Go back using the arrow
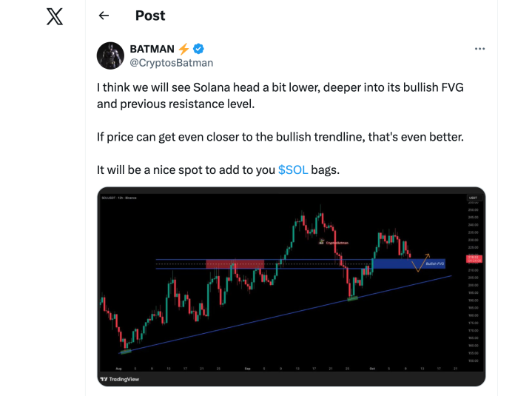Viewport: 532px width, 396px height. [104, 16]
